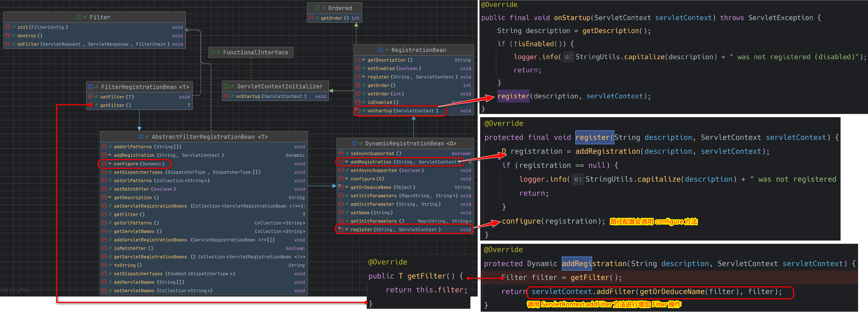Click the method icon beside configure(Dynamic)

104,164
